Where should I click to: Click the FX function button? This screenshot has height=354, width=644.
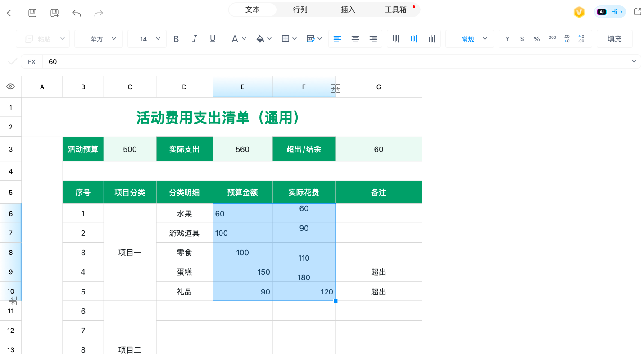pos(32,62)
